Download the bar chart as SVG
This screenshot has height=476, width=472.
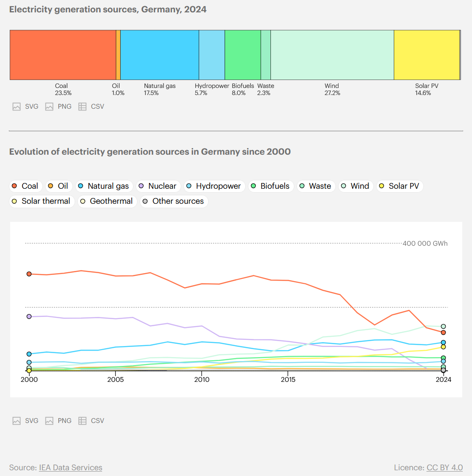click(x=26, y=107)
